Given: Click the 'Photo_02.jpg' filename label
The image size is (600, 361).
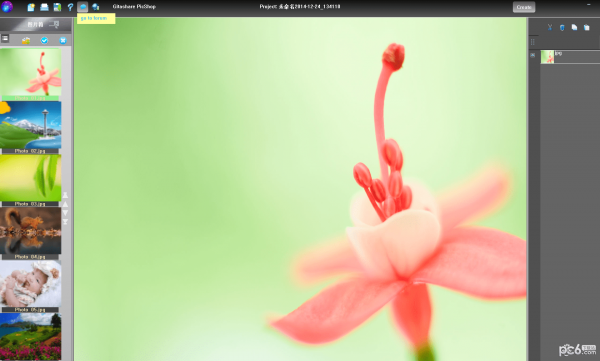Looking at the screenshot, I should click(30, 151).
